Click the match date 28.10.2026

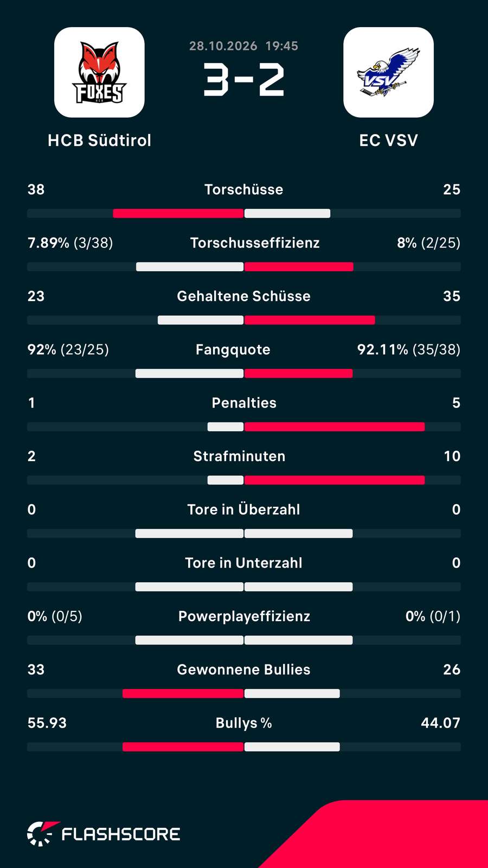tap(223, 46)
